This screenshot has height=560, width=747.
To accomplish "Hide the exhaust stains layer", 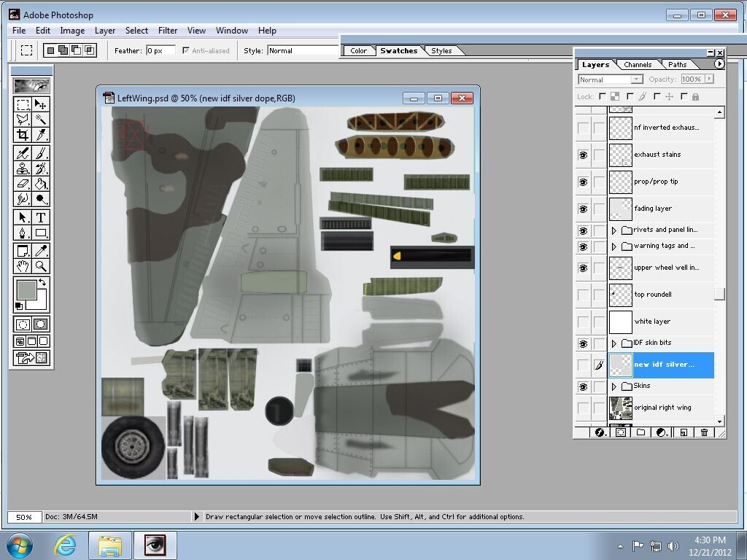I will click(583, 155).
